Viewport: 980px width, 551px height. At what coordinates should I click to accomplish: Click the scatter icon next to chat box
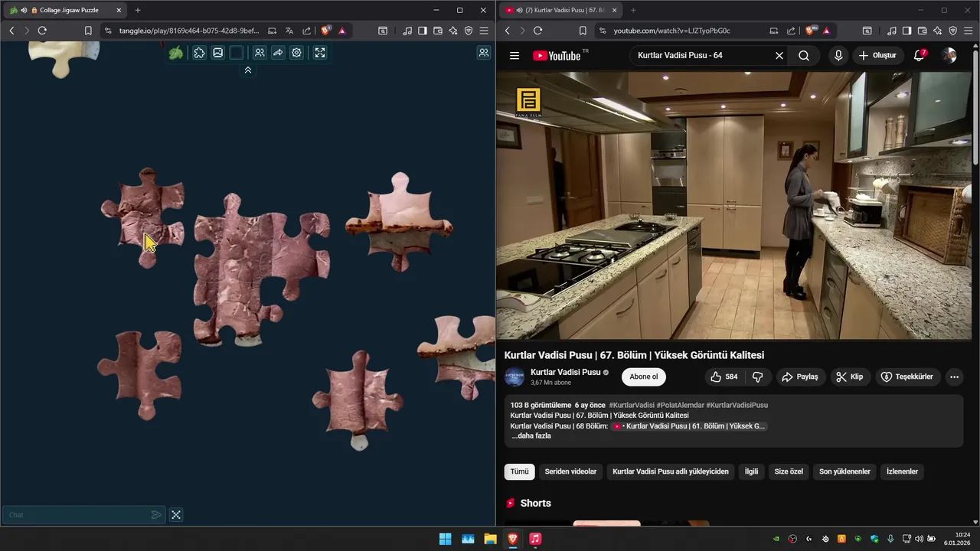pos(176,515)
